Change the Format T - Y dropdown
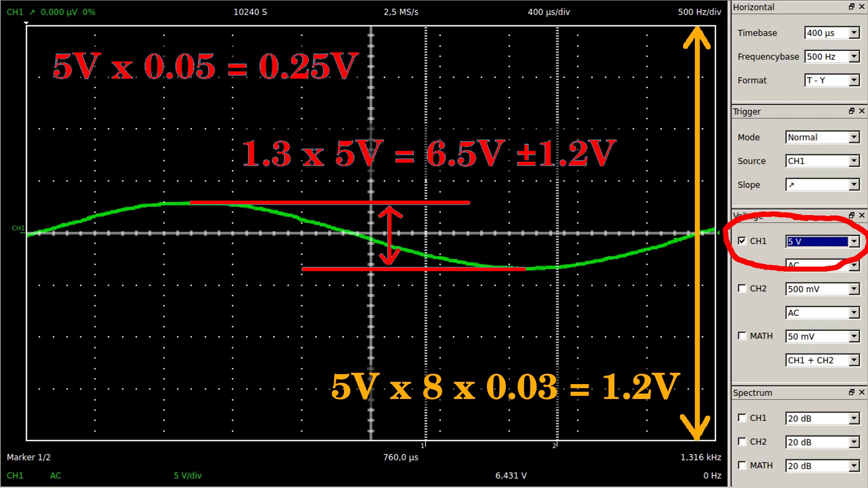Viewport: 868px width, 488px height. pos(854,80)
